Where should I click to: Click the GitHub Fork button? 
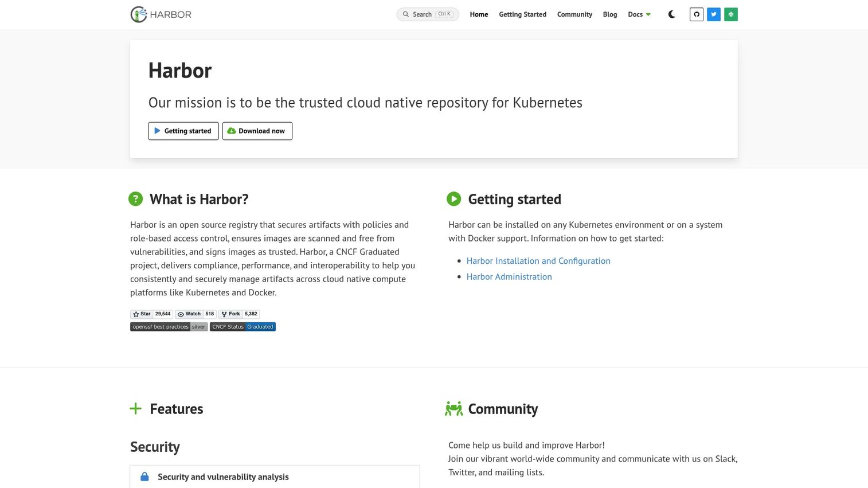[x=230, y=314]
